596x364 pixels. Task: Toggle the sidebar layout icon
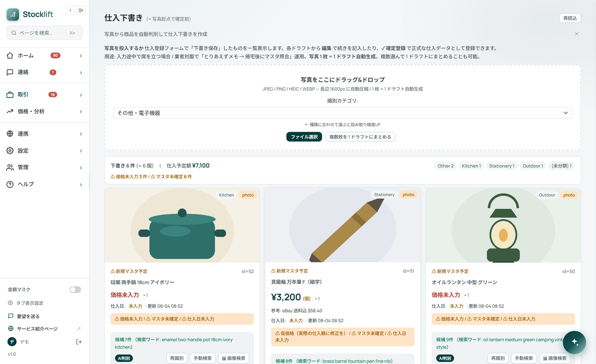point(81,10)
